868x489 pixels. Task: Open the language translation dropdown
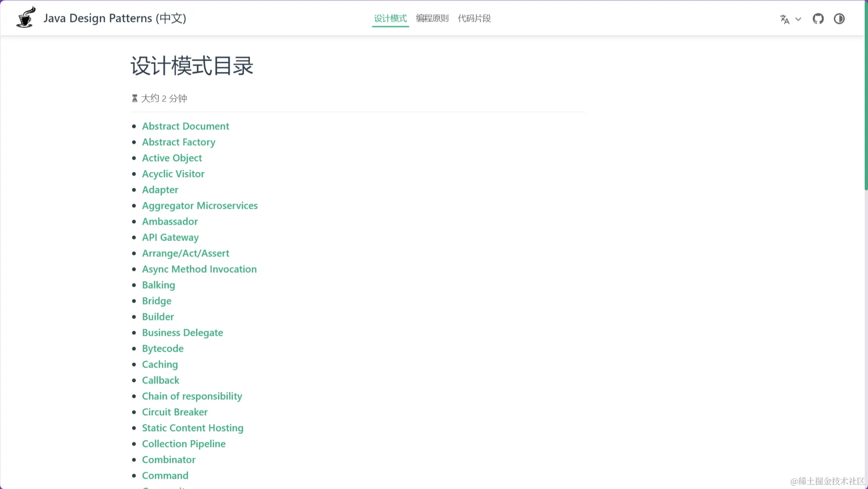tap(791, 19)
